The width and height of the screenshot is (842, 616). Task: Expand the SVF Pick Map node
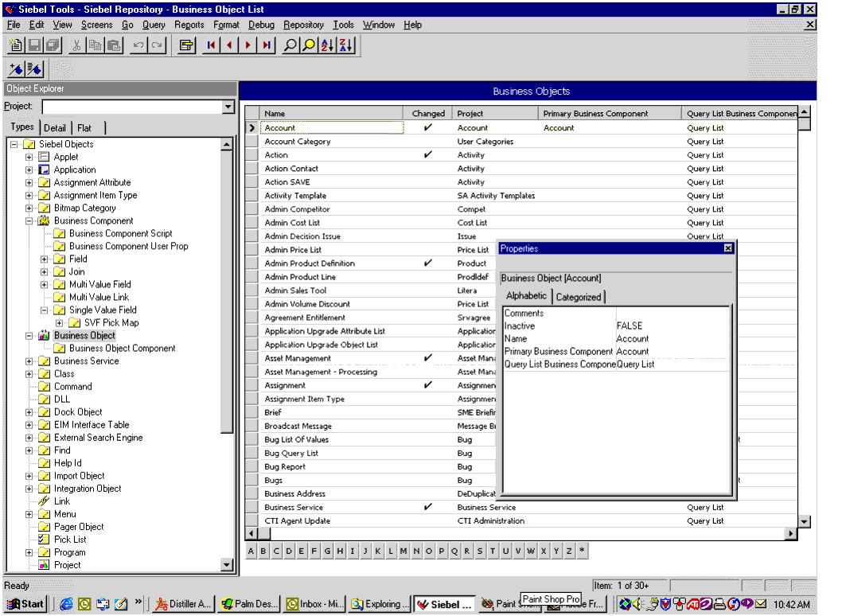coord(59,323)
